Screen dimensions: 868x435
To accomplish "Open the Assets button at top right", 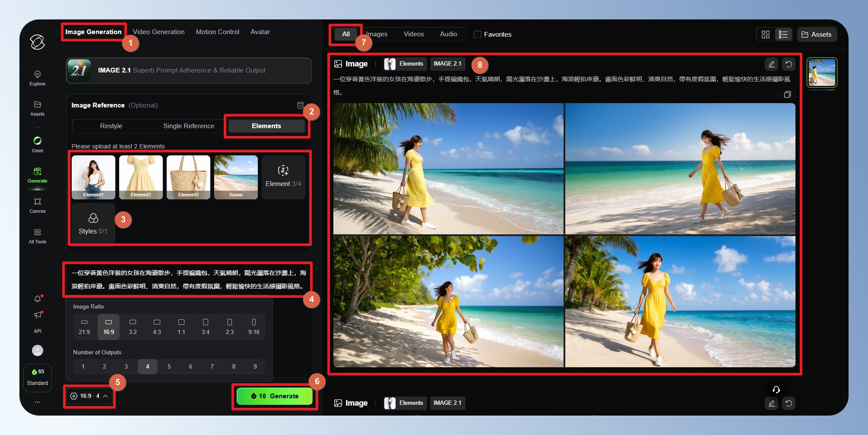I will point(817,35).
